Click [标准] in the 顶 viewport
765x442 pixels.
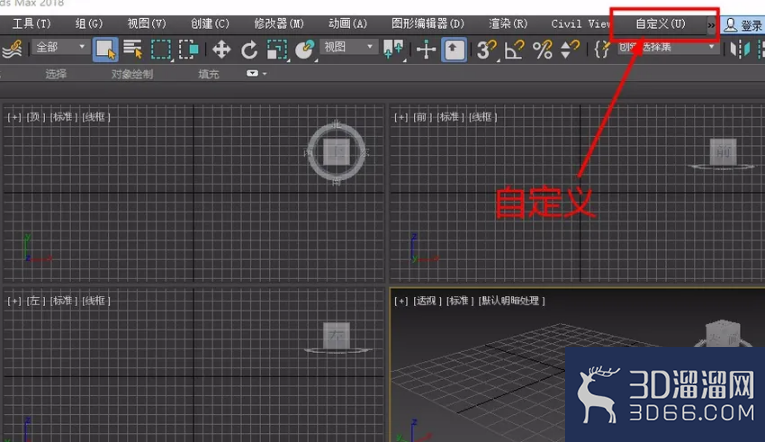click(63, 117)
